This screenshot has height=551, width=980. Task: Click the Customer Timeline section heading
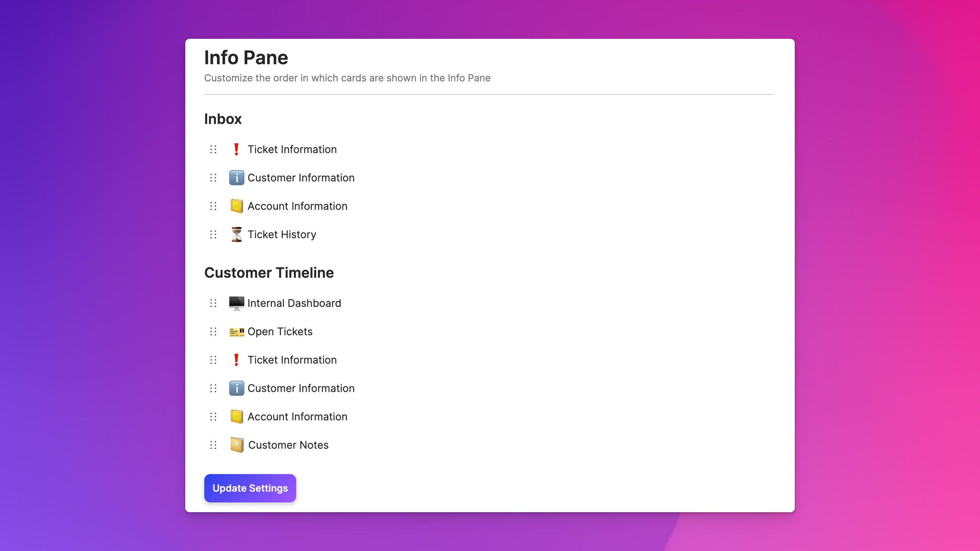click(269, 273)
